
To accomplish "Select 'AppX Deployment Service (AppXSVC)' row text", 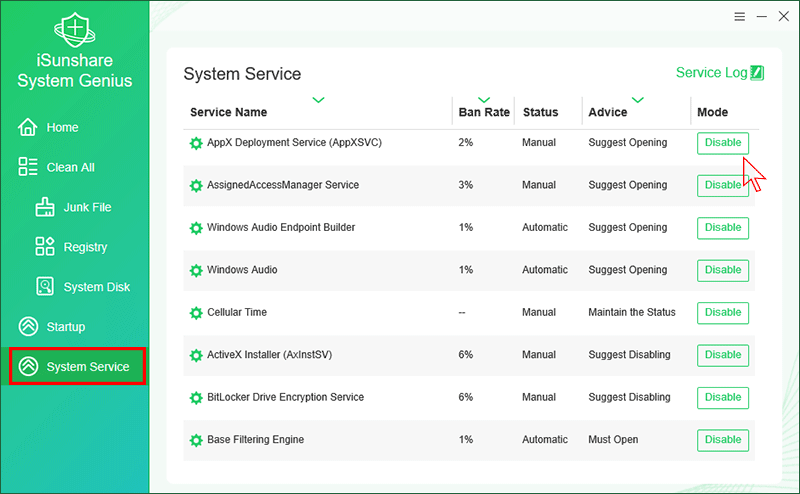I will tap(294, 142).
